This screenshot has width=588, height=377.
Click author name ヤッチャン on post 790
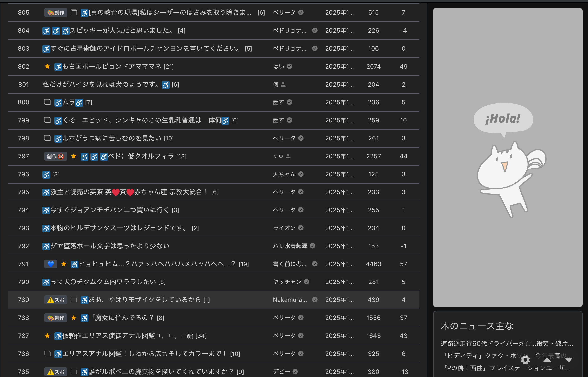click(287, 282)
